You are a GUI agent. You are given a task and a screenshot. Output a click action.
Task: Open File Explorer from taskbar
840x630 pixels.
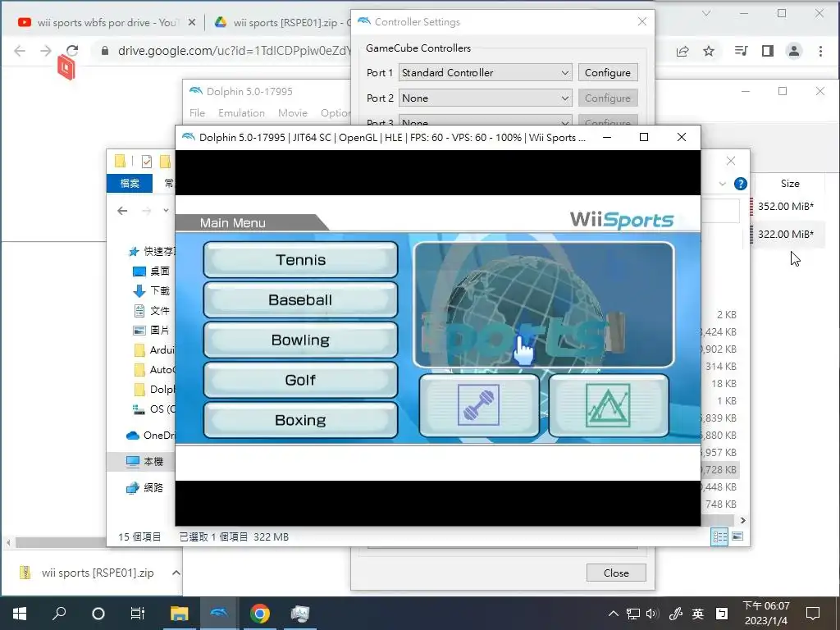(x=180, y=614)
